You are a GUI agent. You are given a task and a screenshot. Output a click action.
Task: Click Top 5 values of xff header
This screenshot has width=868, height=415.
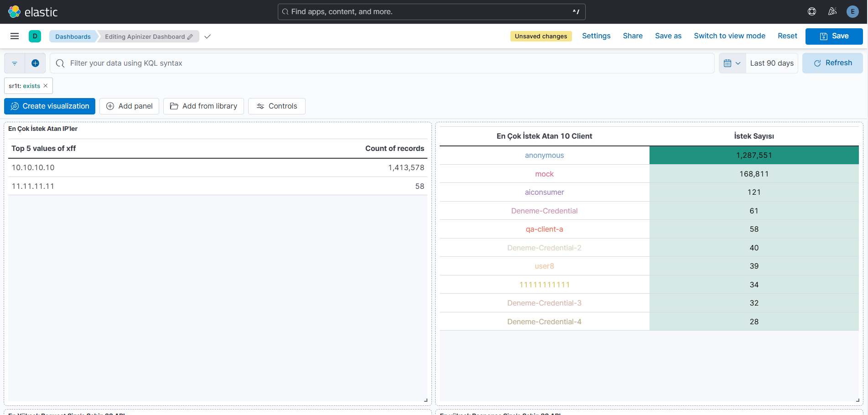click(x=44, y=149)
